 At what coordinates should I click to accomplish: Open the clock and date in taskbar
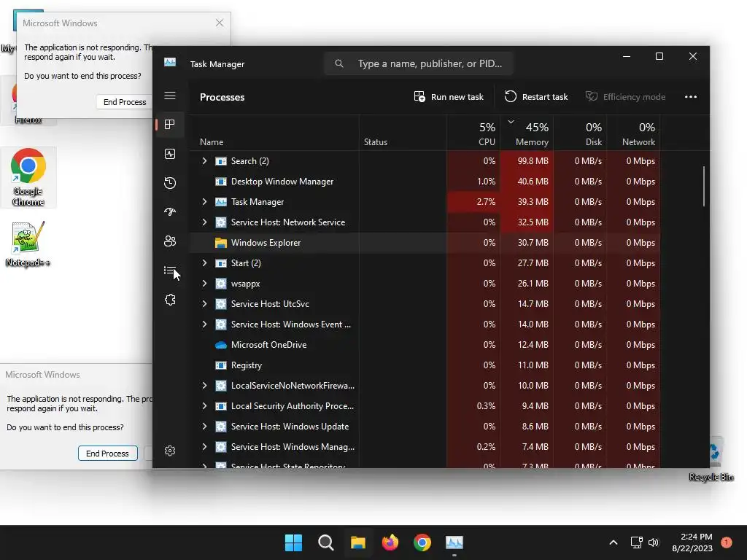[x=692, y=542]
